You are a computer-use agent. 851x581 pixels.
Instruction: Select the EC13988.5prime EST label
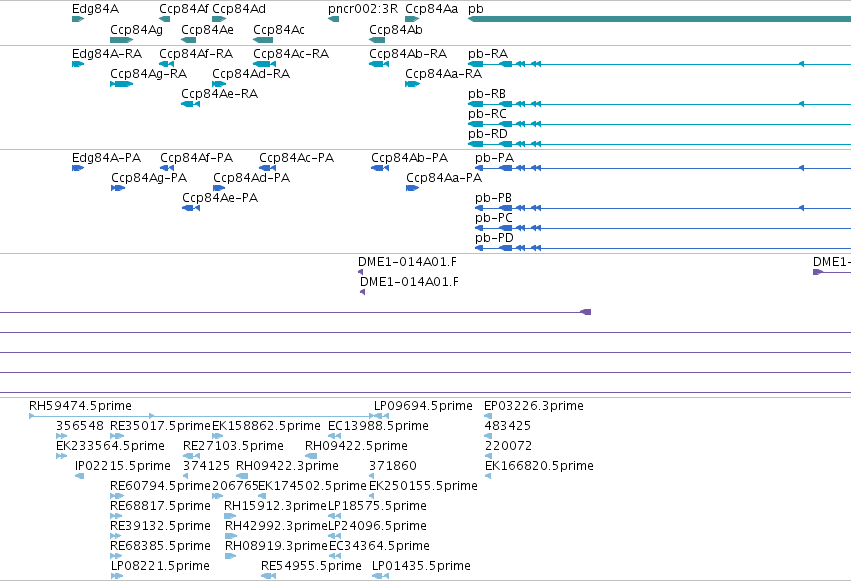[x=378, y=426]
